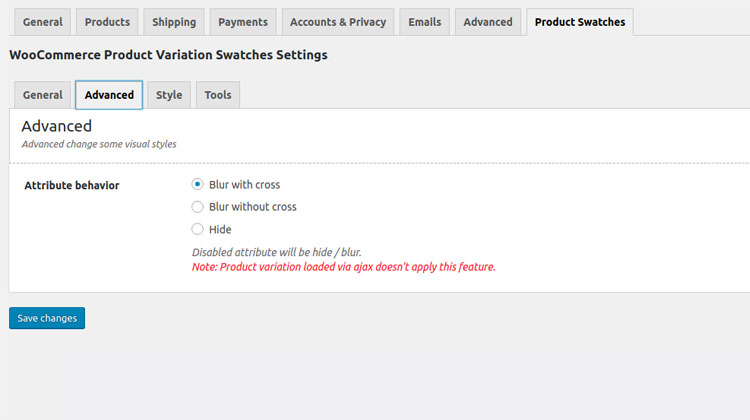Click the Advanced sub-tab next to Style
This screenshot has width=750, height=420.
[109, 95]
